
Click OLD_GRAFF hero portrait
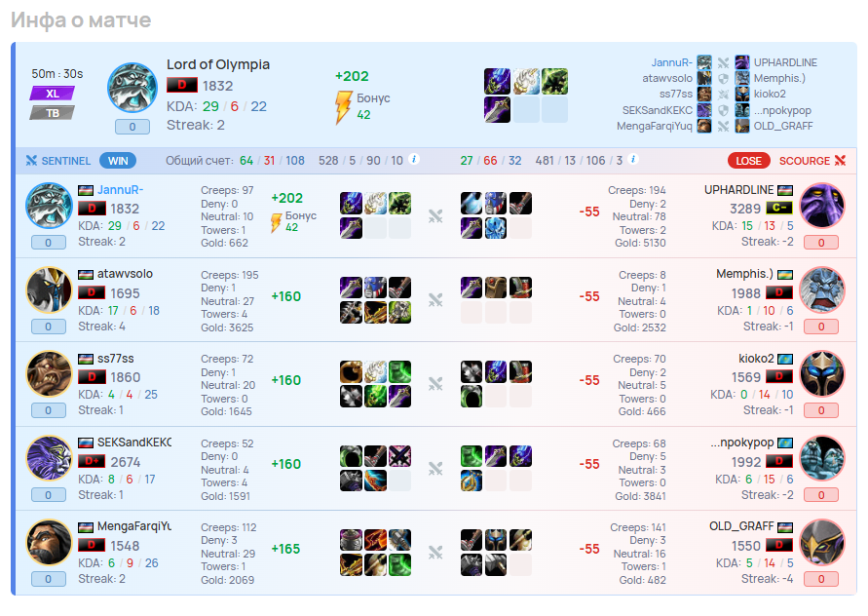pyautogui.click(x=822, y=542)
